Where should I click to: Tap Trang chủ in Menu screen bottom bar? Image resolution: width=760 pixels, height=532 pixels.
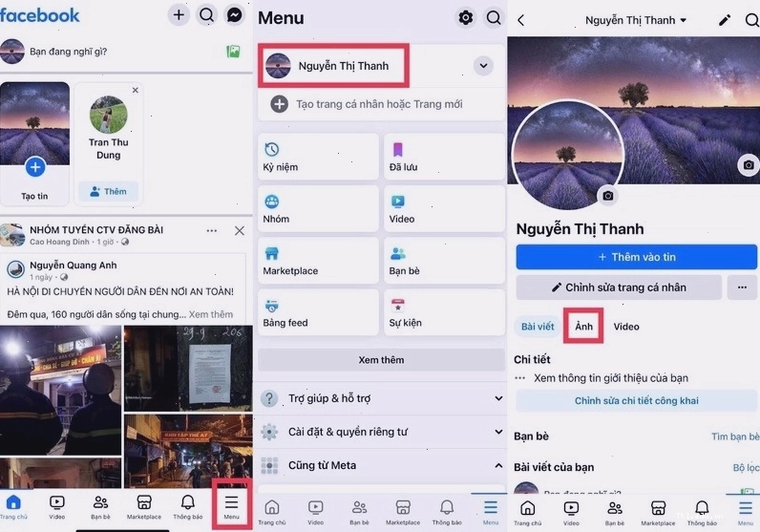(x=272, y=513)
